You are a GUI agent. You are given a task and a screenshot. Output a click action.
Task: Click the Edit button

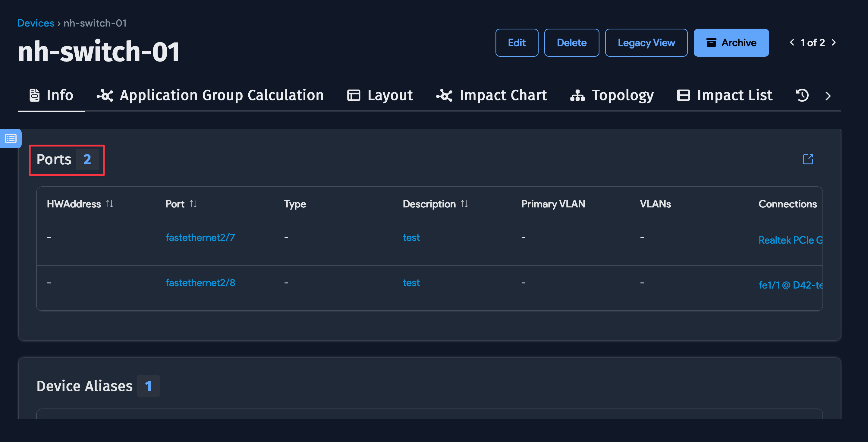coord(517,43)
